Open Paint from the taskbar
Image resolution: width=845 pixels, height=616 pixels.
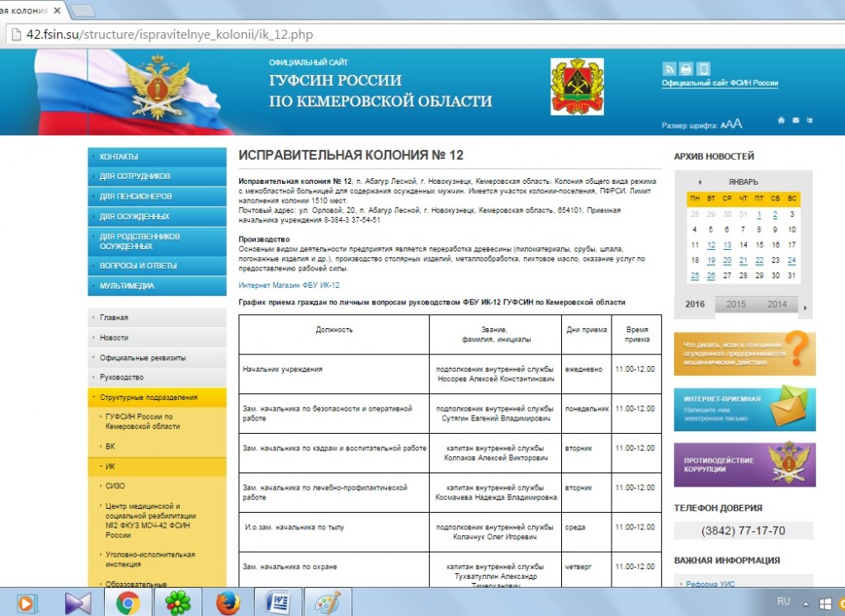pyautogui.click(x=328, y=603)
